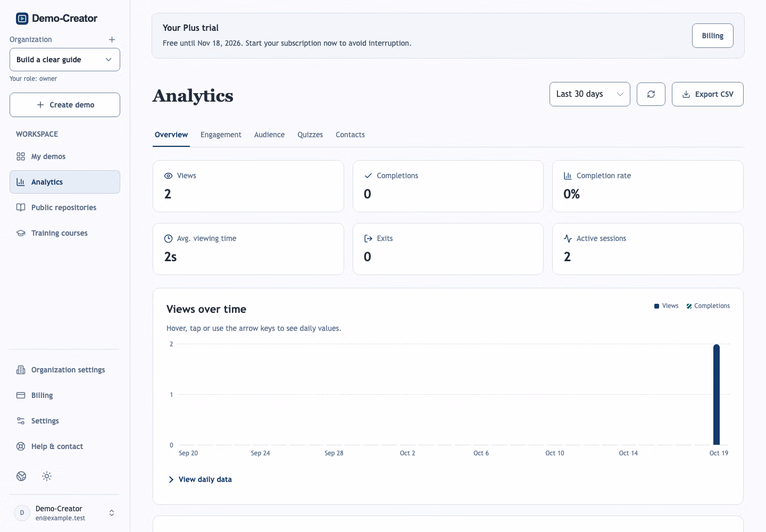Click the Demo-Creator logo icon
This screenshot has height=532, width=766.
pyautogui.click(x=22, y=19)
